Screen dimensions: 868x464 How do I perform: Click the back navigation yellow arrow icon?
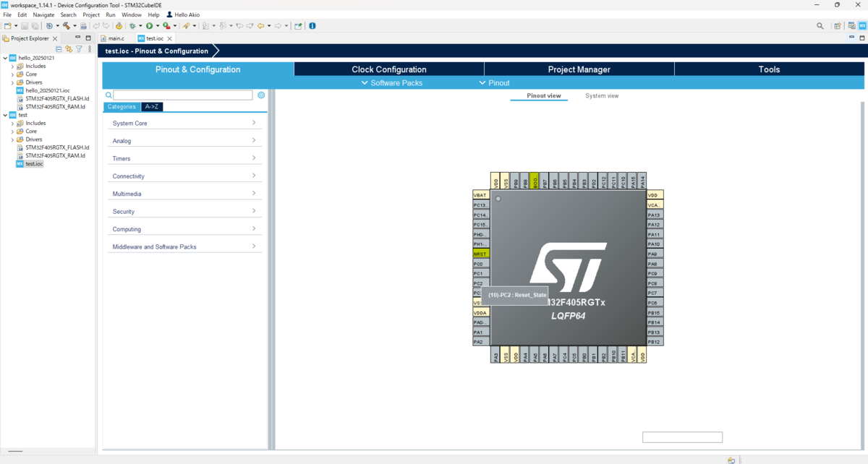(x=261, y=25)
